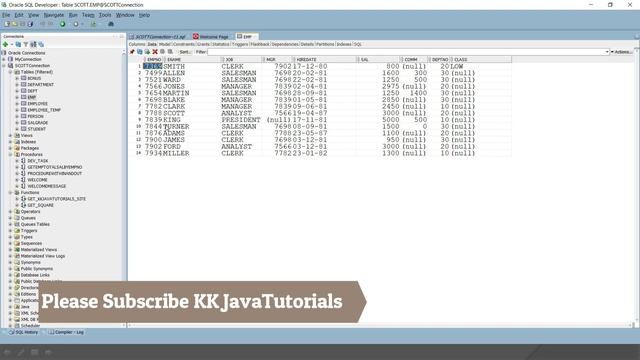Click the STUDENT table icon
The image size is (640, 360).
[24, 129]
